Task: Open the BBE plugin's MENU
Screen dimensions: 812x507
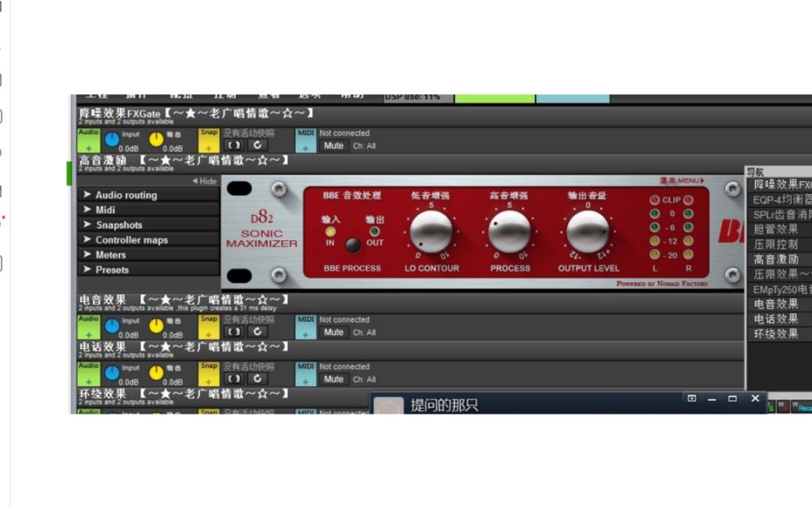Action: (x=681, y=180)
